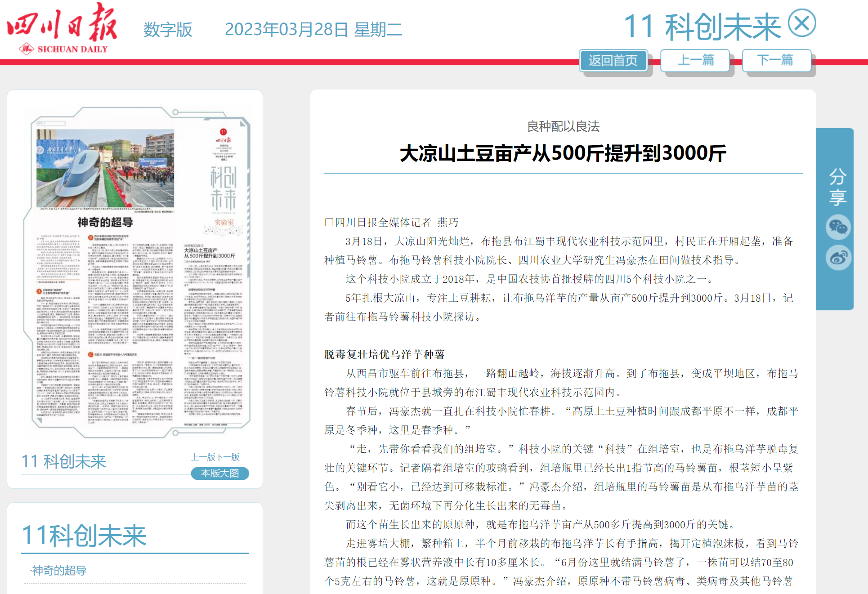Click the date 2023年03月28日 星期二

click(x=313, y=30)
